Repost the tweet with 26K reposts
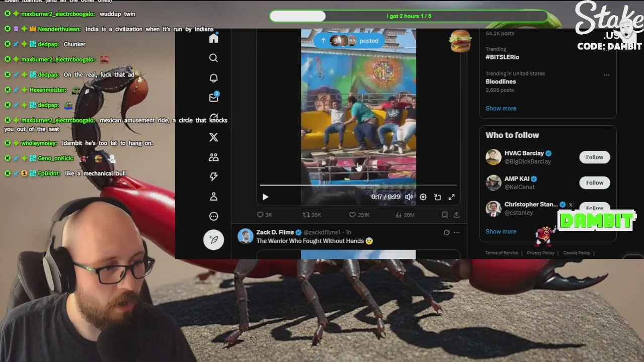The width and height of the screenshot is (644, 362). pos(311,215)
